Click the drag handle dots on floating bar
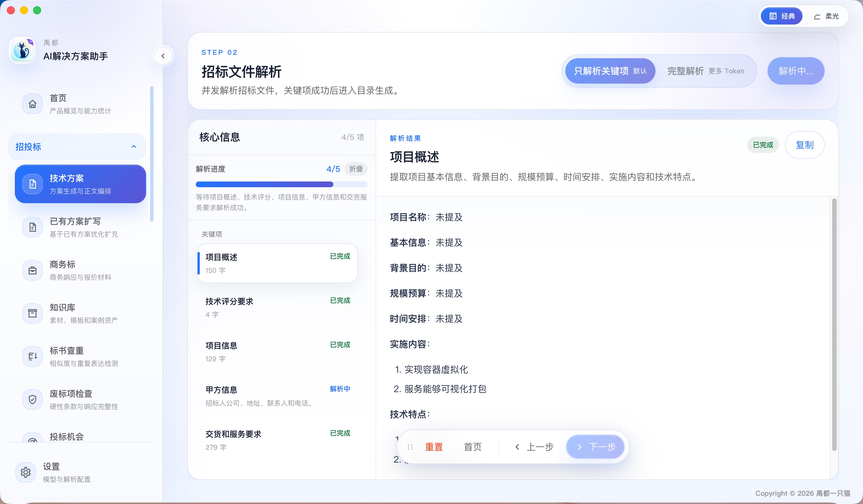This screenshot has height=504, width=863. point(410,447)
